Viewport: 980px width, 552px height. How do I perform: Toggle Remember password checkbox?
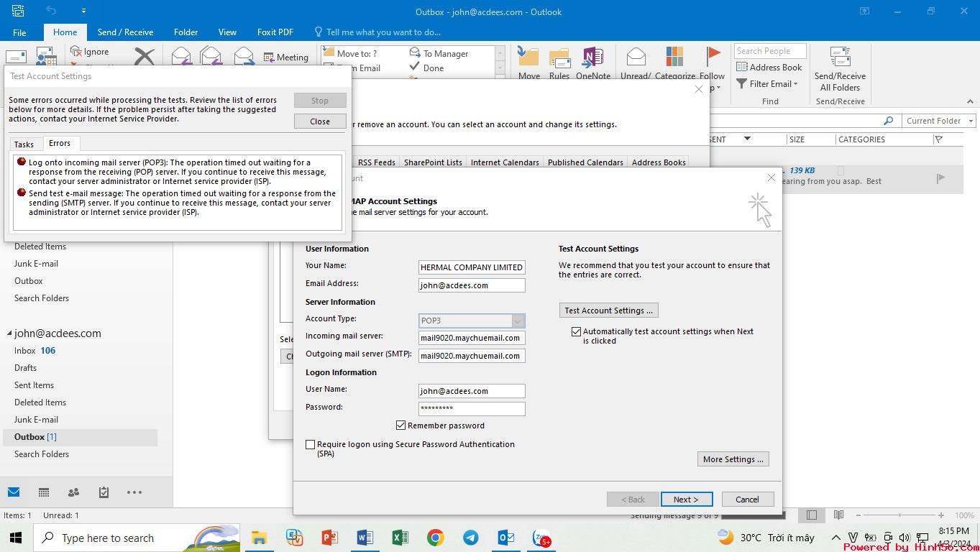(x=401, y=425)
